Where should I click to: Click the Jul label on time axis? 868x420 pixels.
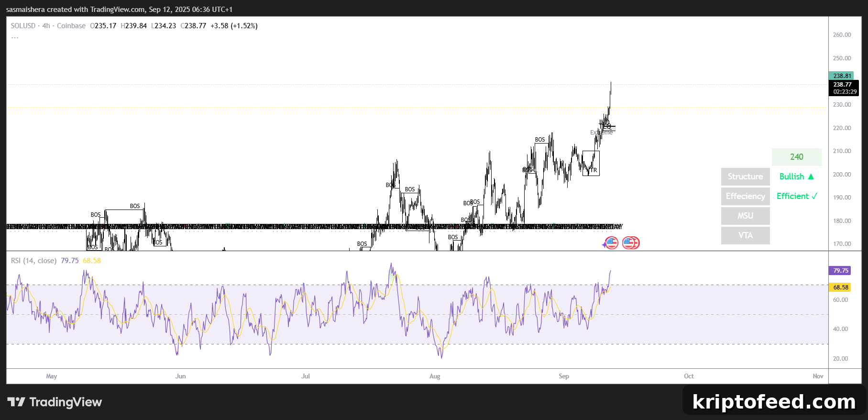(306, 376)
